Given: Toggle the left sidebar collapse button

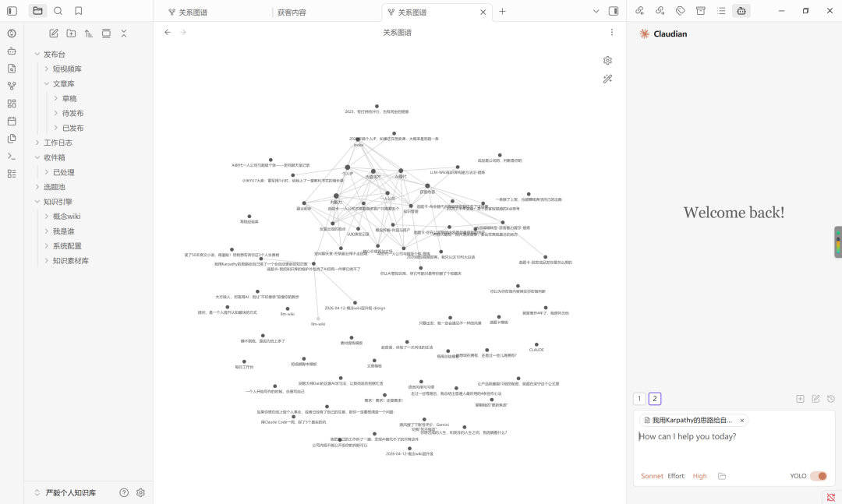Looking at the screenshot, I should click(x=12, y=11).
